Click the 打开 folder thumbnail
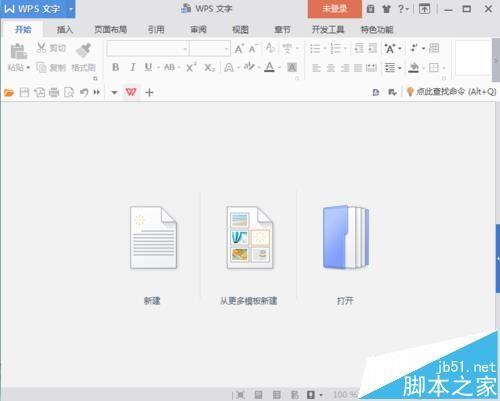This screenshot has height=401, width=500. (x=346, y=237)
